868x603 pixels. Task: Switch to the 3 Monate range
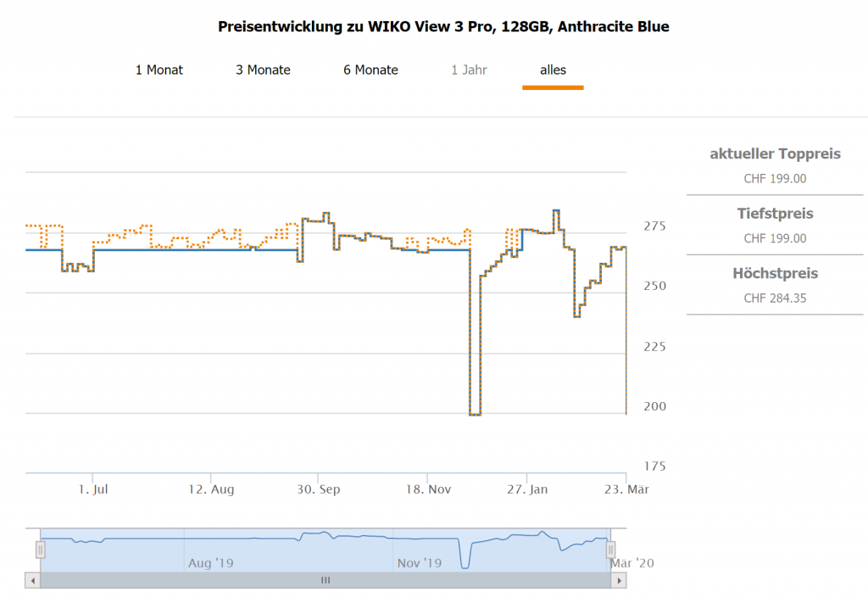(x=263, y=70)
